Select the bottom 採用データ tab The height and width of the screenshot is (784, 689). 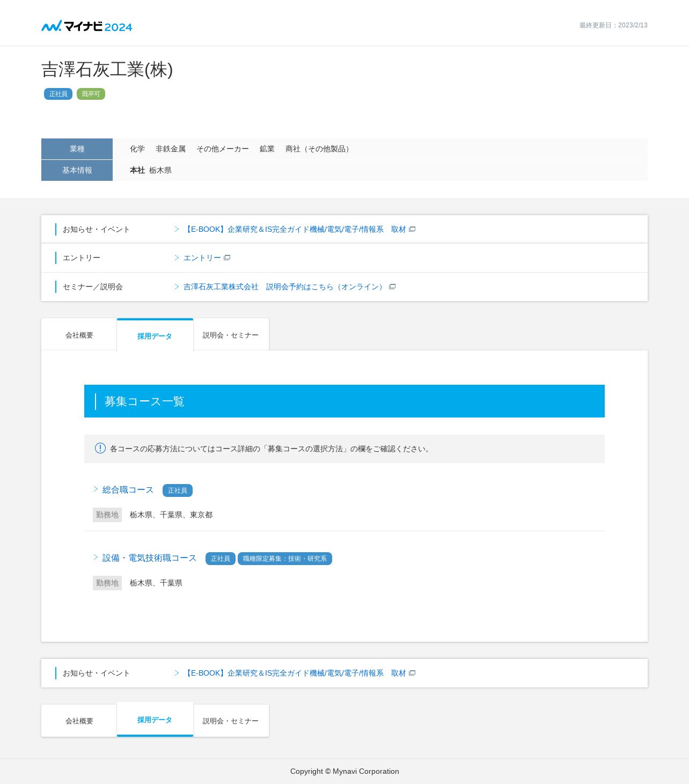point(155,720)
